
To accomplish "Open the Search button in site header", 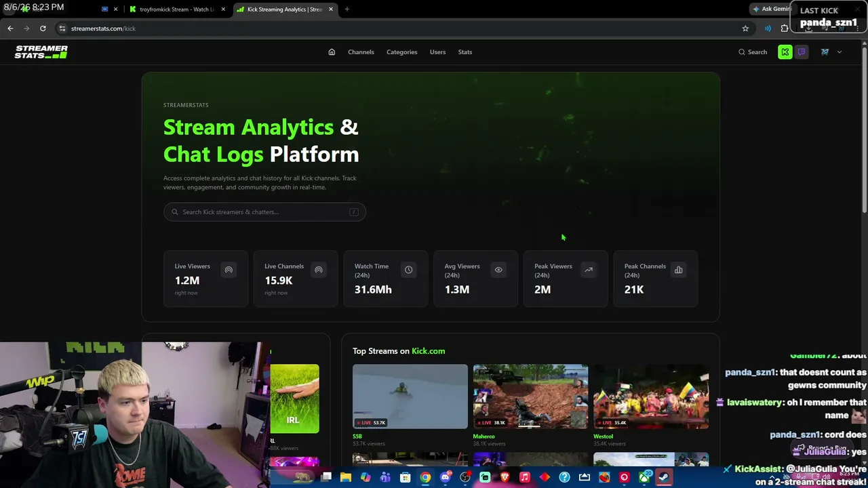I will point(753,52).
